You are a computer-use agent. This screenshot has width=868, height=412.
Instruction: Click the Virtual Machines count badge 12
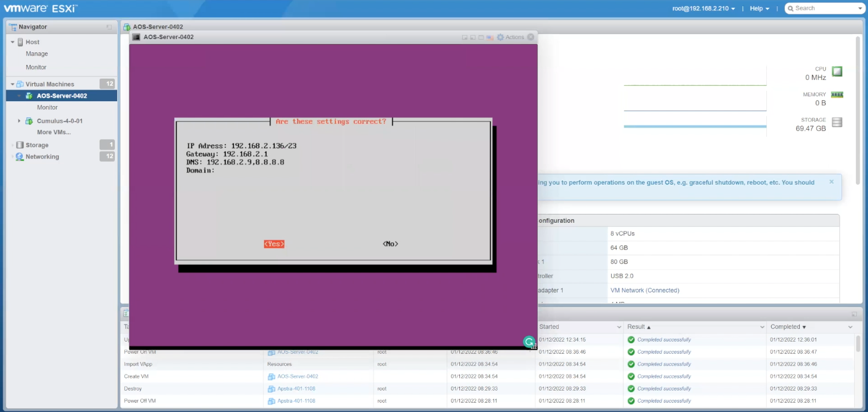click(107, 84)
